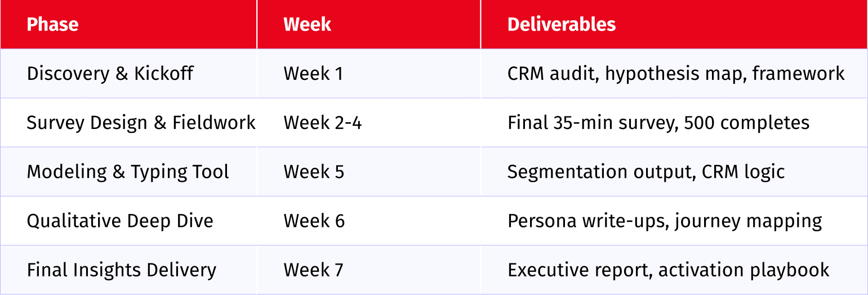Select Executive report, activation playbook cell
This screenshot has height=295, width=868.
click(674, 270)
